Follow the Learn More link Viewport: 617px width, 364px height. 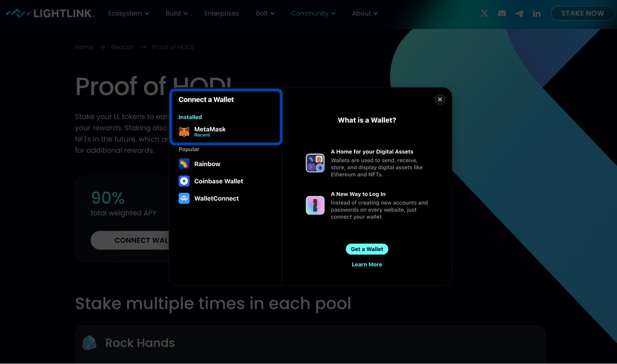[367, 264]
